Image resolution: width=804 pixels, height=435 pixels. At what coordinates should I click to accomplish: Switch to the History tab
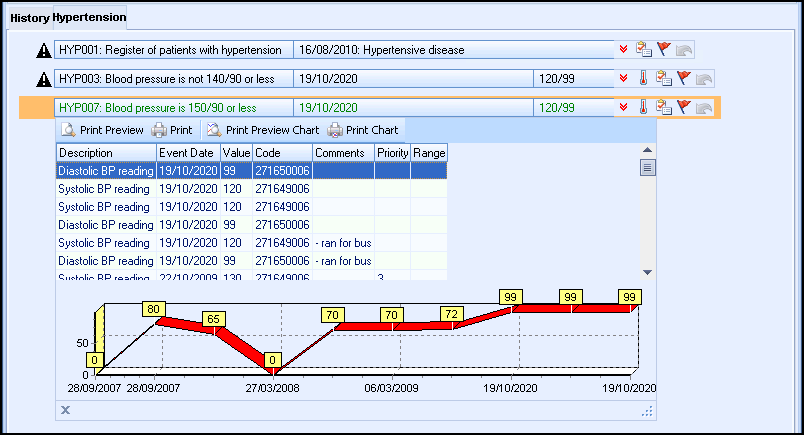coord(30,17)
